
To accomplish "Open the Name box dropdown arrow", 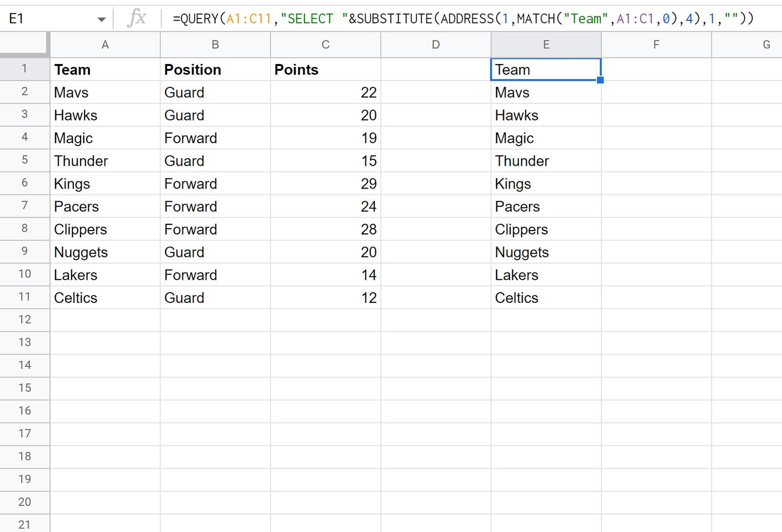I will pos(101,20).
